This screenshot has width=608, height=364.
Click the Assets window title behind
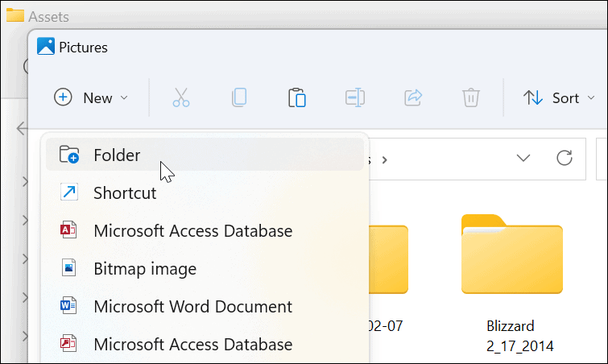click(48, 15)
